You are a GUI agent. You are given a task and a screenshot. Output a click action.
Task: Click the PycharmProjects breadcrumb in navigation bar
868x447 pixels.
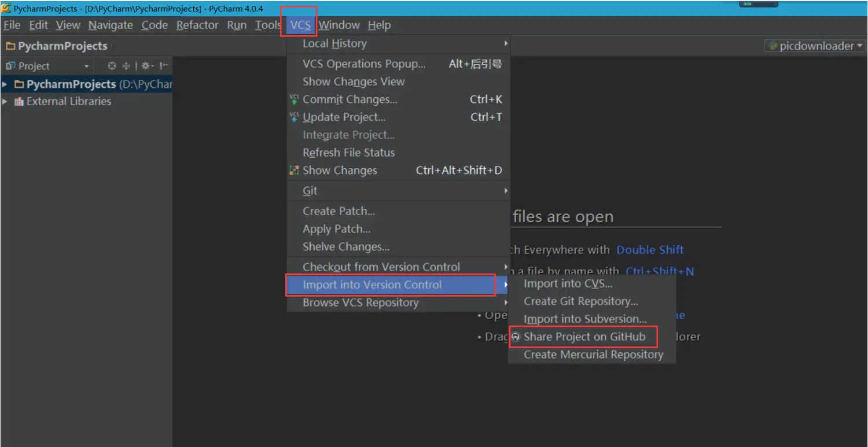point(57,46)
